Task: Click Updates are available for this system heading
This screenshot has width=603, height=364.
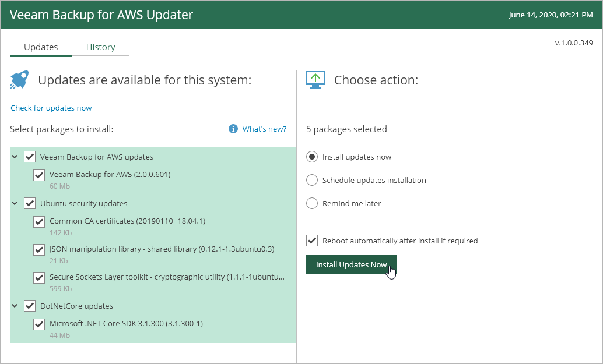Action: (x=145, y=80)
